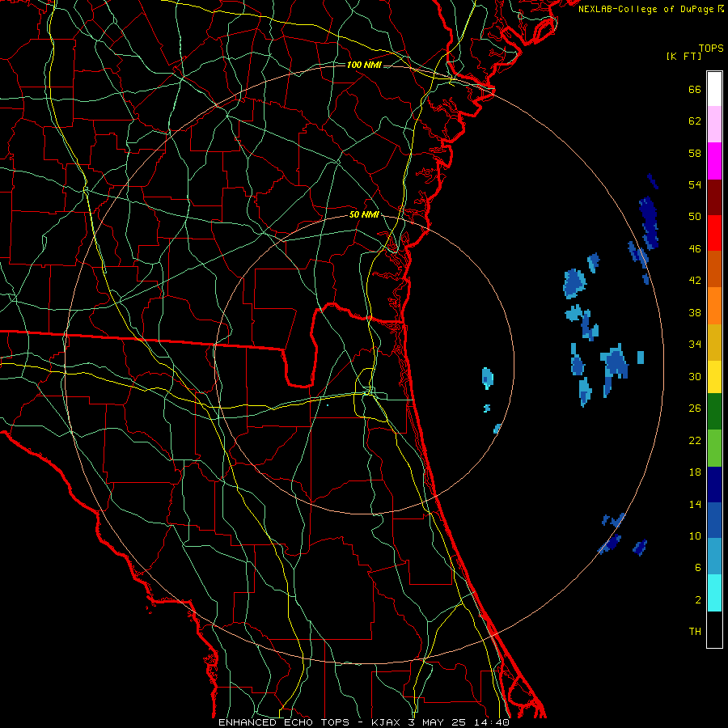Click the '100 NMI' range ring label

[364, 65]
